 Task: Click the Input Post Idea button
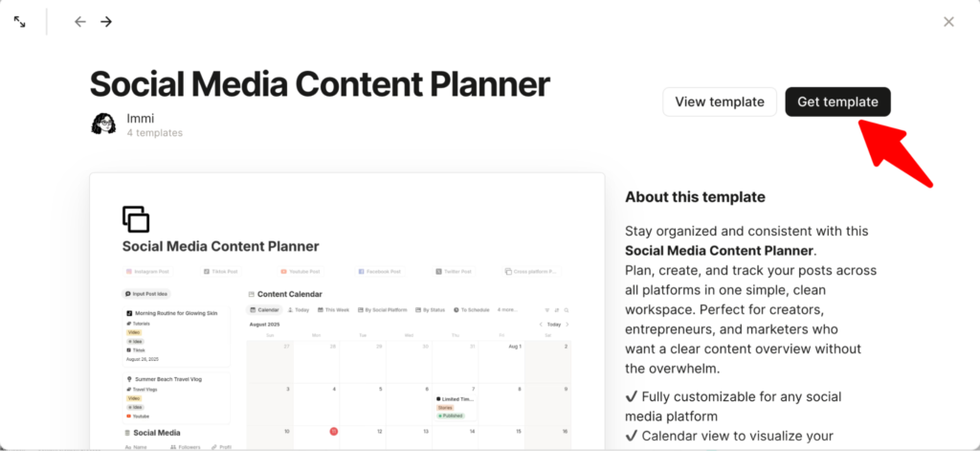click(x=146, y=294)
